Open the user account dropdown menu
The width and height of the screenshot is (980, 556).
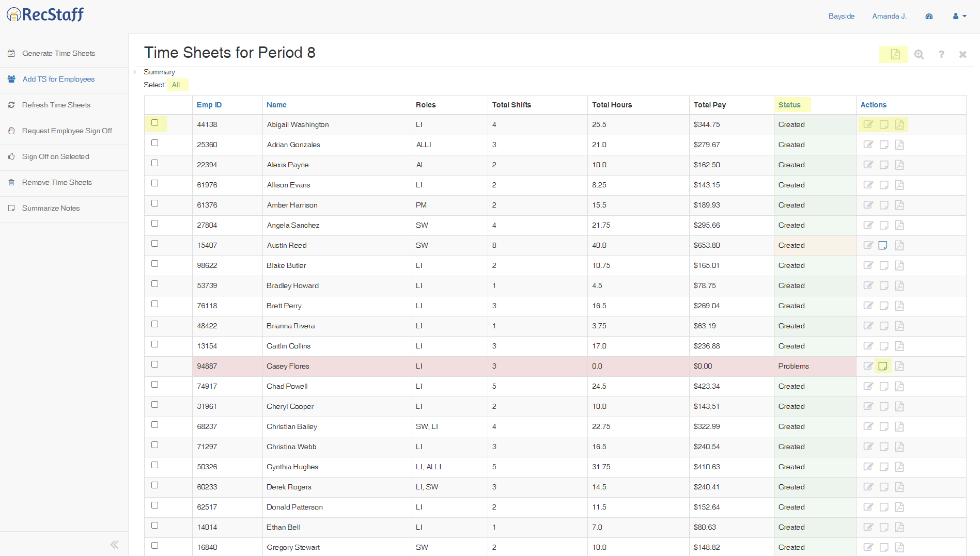tap(959, 16)
